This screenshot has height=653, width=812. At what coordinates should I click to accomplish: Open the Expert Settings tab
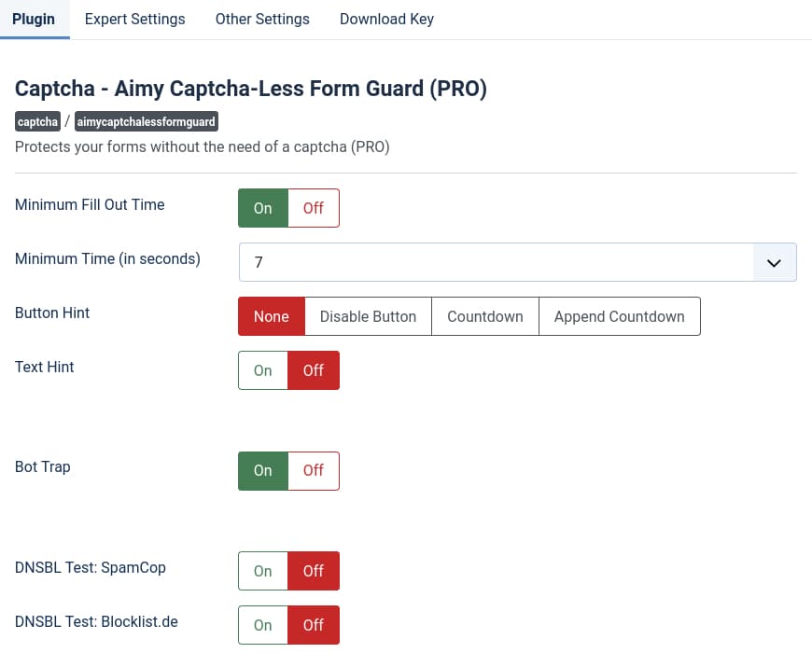(134, 19)
